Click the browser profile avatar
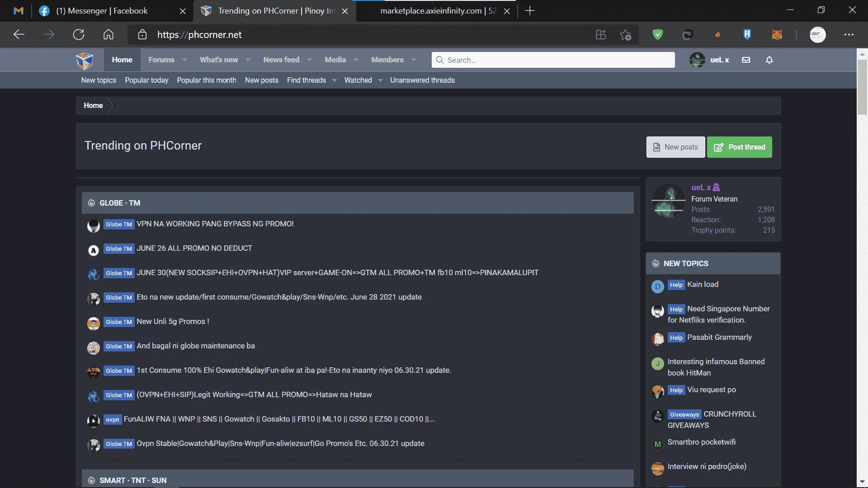This screenshot has height=488, width=868. 817,35
